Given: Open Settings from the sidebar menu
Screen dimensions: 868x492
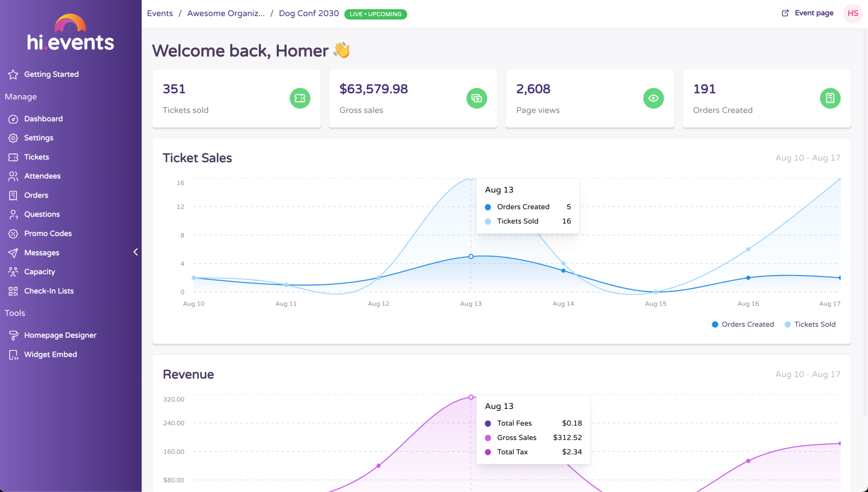Looking at the screenshot, I should [39, 138].
